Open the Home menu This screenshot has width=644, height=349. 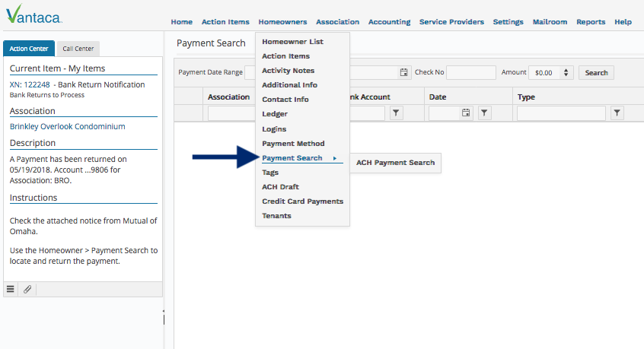coord(181,22)
